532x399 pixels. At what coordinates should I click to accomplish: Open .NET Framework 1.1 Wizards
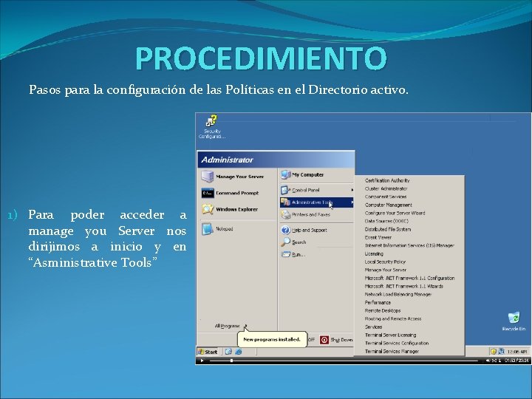403,287
